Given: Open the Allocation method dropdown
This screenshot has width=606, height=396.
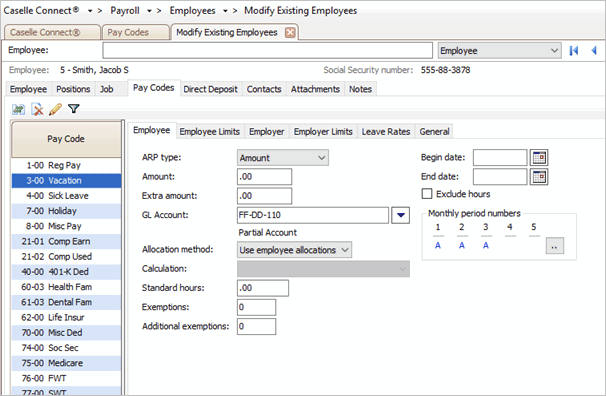Looking at the screenshot, I should point(294,250).
